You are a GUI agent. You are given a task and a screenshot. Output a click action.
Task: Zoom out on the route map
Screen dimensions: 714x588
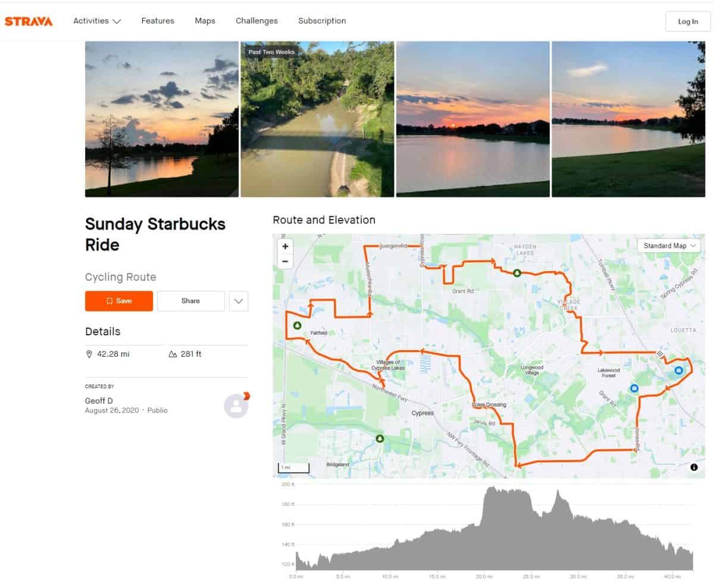[x=286, y=261]
